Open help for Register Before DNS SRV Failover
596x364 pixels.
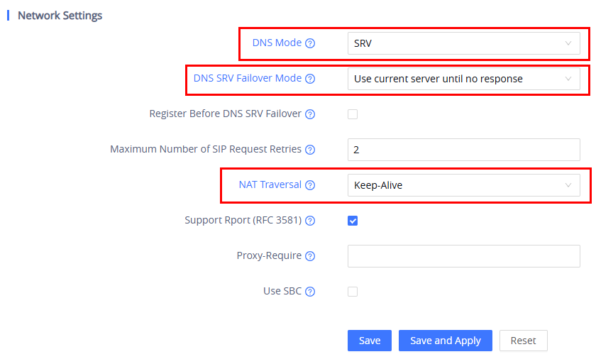pos(310,114)
